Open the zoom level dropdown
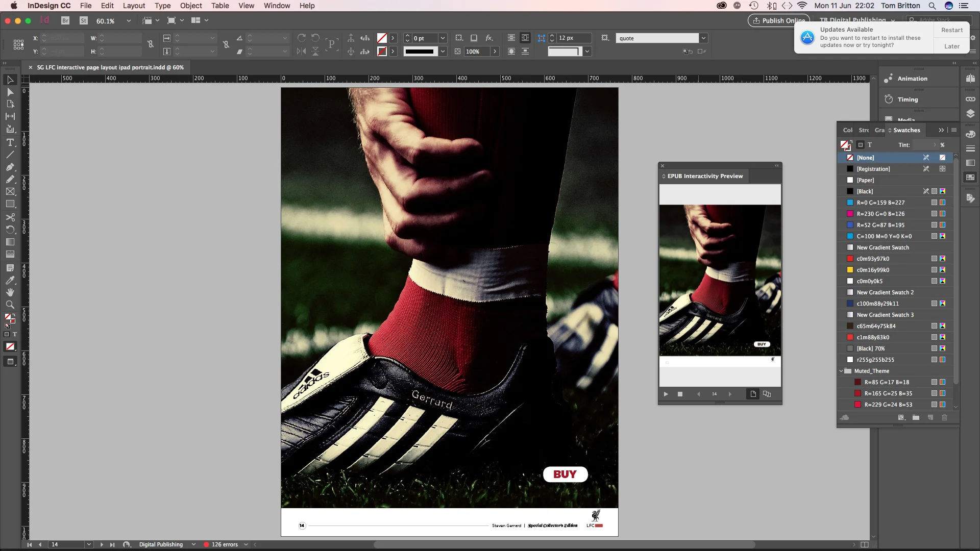Screen dimensions: 980x551 (129, 21)
